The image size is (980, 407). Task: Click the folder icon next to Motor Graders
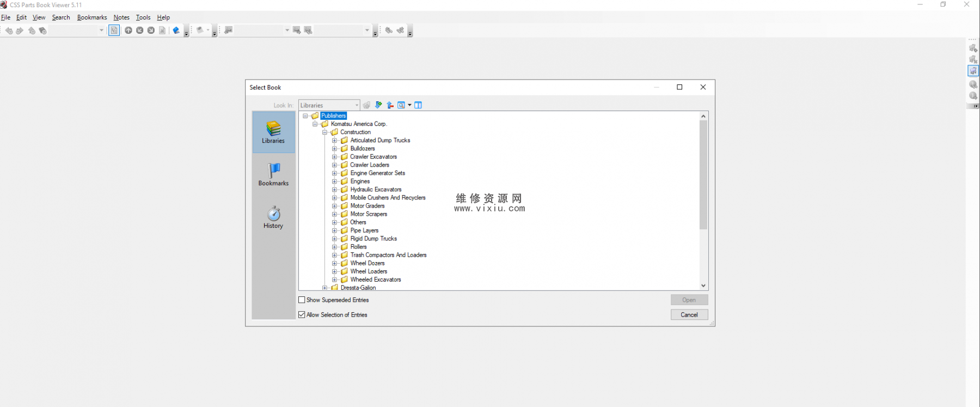(344, 206)
